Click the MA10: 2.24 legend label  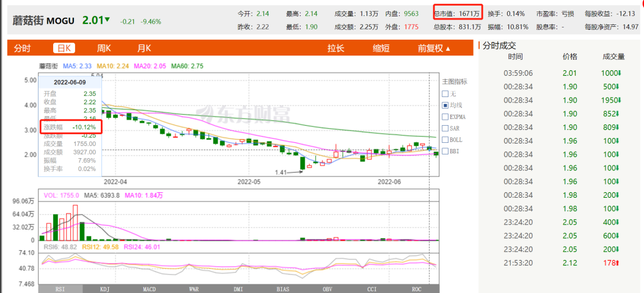[x=112, y=66]
